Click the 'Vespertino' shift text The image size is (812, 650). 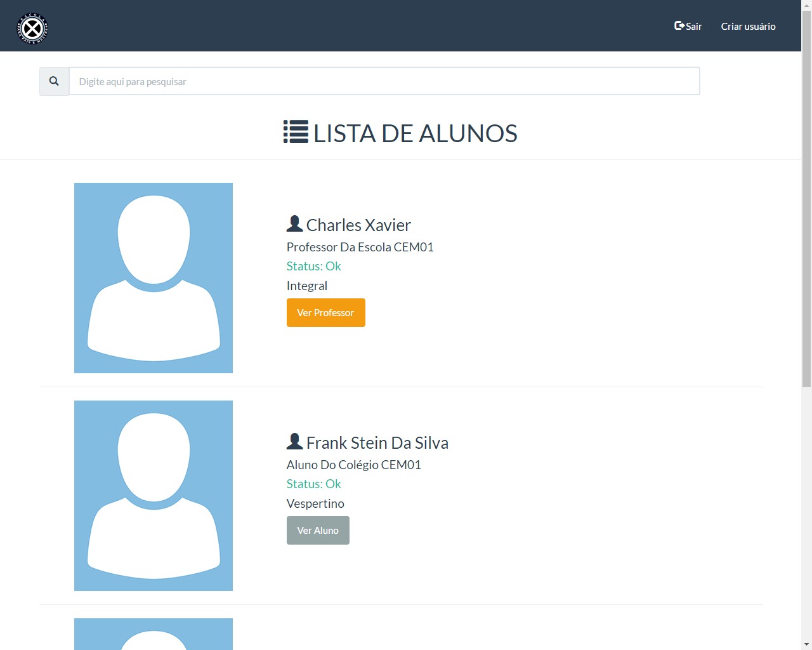[315, 503]
